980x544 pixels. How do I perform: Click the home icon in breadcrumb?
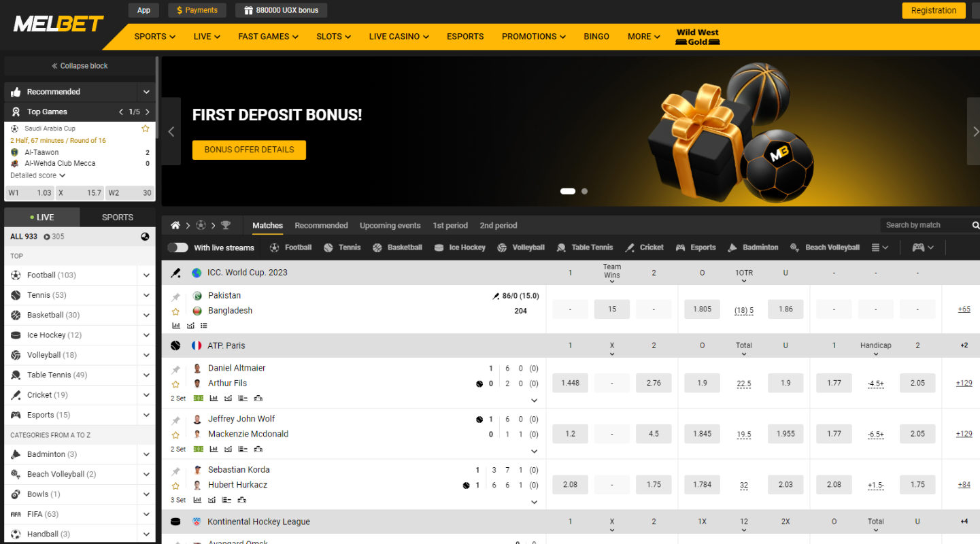click(175, 225)
